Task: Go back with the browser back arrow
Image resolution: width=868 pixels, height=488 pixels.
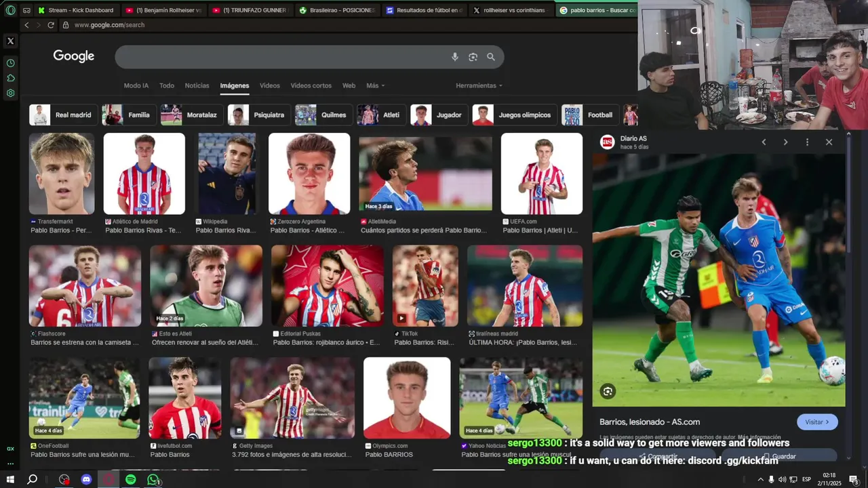Action: 26,25
